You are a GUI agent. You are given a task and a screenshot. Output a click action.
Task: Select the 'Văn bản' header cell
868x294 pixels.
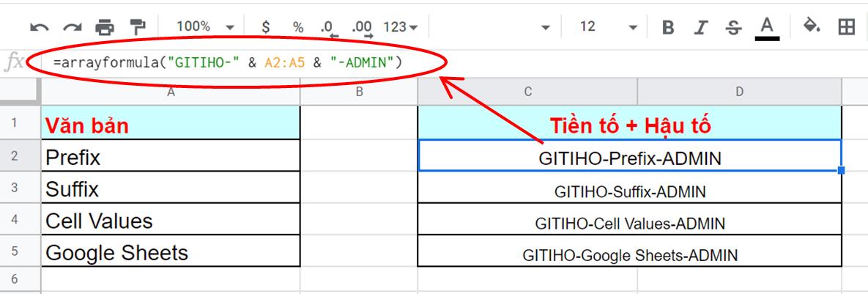tap(171, 123)
